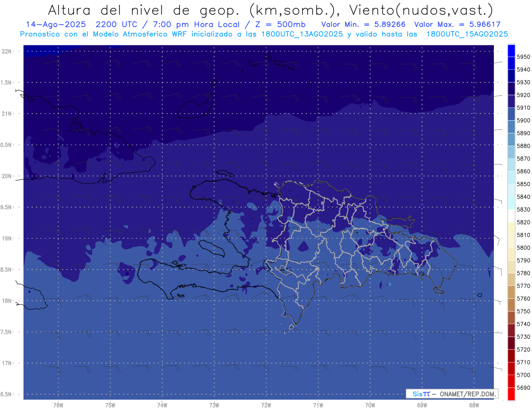This screenshot has height=411, width=532.
Task: Click the 72W longitude axis label
Action: pyautogui.click(x=266, y=405)
